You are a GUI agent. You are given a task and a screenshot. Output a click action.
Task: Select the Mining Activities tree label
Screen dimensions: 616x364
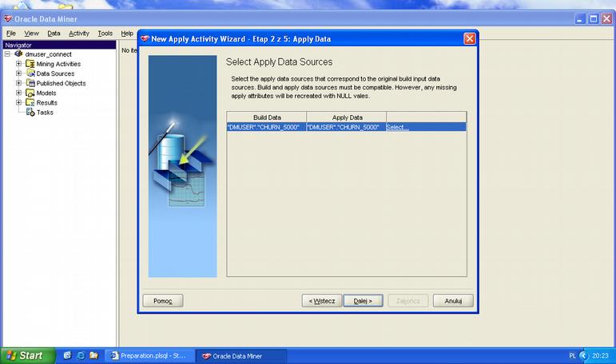click(58, 64)
